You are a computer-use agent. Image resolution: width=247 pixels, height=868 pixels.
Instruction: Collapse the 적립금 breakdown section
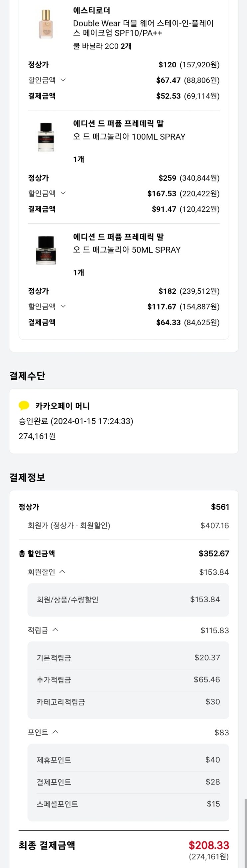point(43,630)
